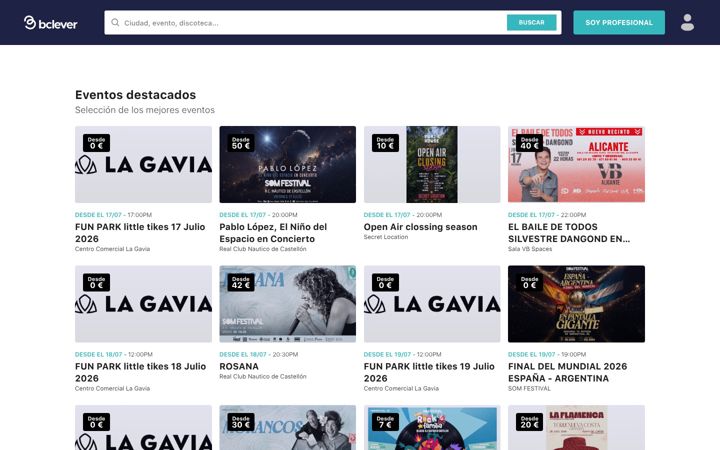Click 'DESDE EL 18/07 - 20:30PM' date text
This screenshot has width=720, height=450.
point(259,354)
